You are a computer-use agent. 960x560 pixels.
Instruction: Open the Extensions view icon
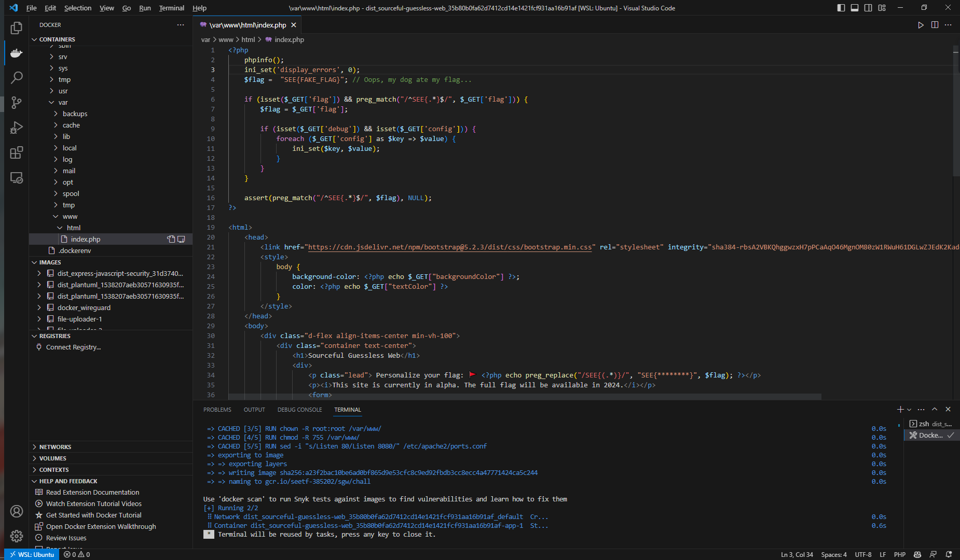[x=17, y=152]
